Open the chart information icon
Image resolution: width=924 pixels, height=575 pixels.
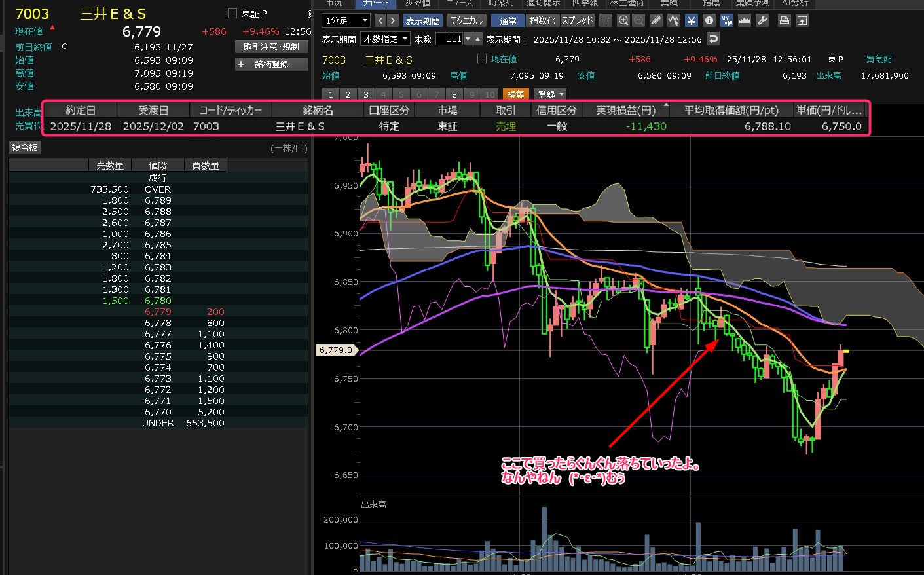coord(709,20)
